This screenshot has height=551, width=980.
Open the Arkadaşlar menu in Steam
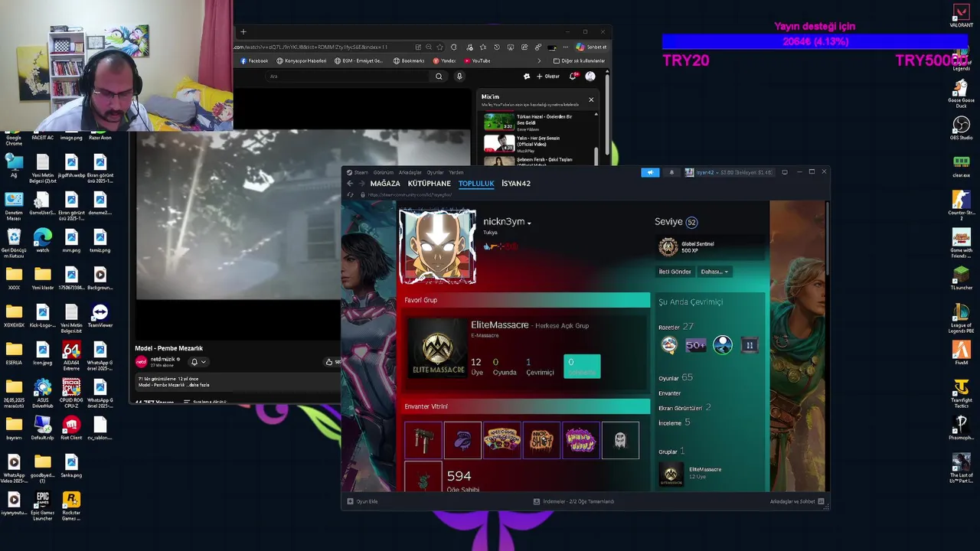pyautogui.click(x=410, y=172)
